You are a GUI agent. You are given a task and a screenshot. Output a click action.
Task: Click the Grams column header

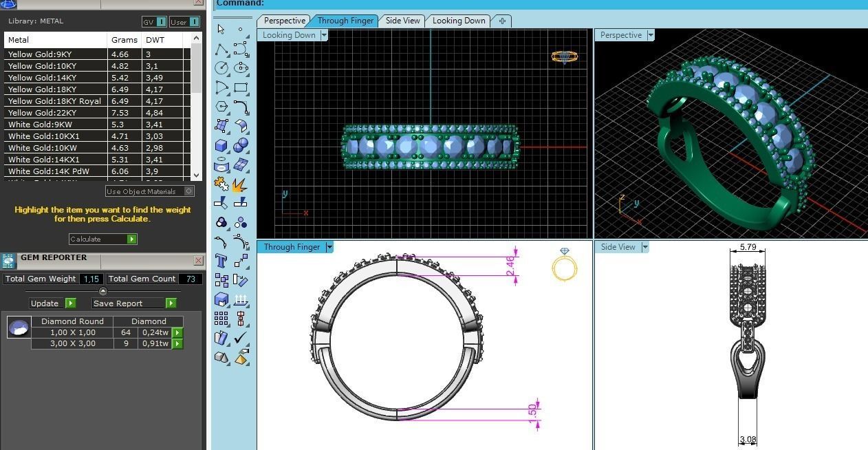[x=124, y=40]
